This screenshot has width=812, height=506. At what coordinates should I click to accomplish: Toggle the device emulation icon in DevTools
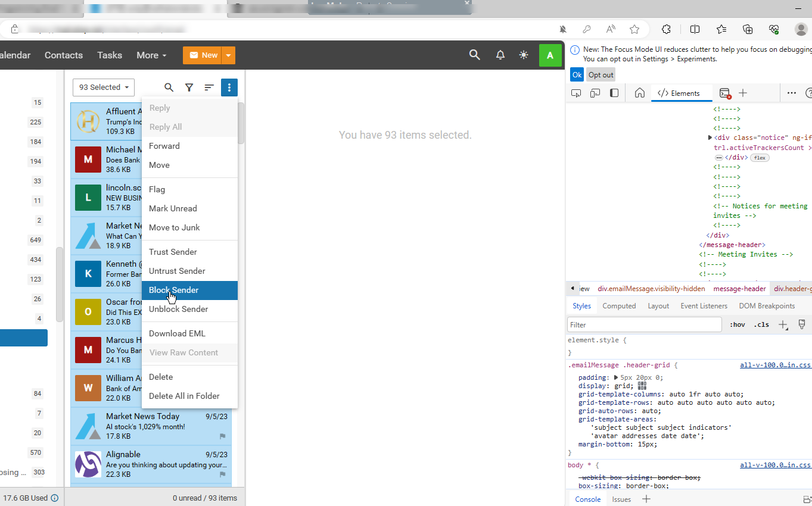coord(595,93)
